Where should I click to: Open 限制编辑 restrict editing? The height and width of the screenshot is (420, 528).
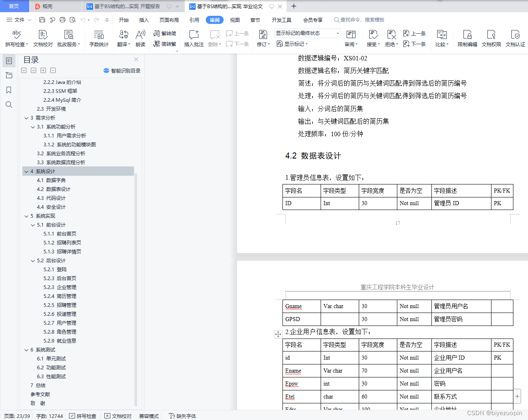(468, 39)
